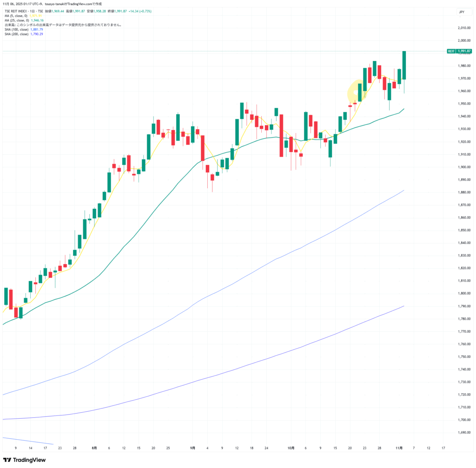This screenshot has width=476, height=468.
Task: Select the SMA (200, close) indicator label
Action: [x=16, y=34]
